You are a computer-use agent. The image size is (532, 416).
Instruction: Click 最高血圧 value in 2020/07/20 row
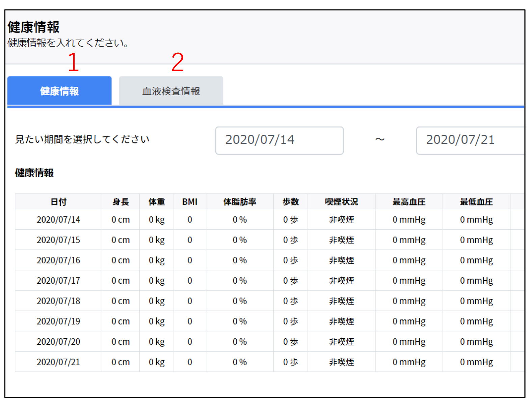point(409,341)
